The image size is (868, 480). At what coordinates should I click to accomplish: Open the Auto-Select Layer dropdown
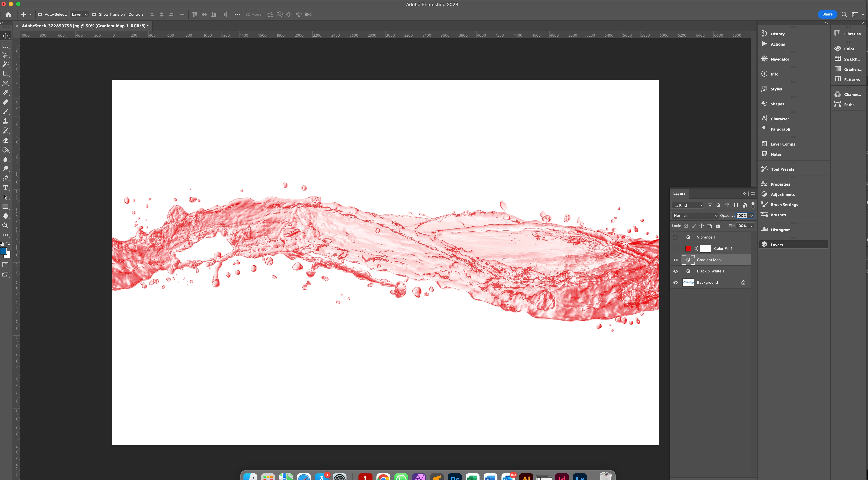[x=79, y=14]
